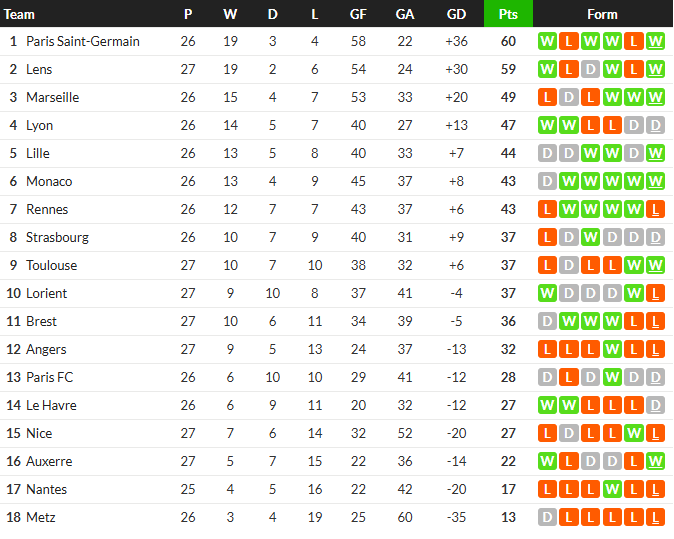Click Lorient's 37 points value
Viewport: 674px width, 539px height.
pos(508,293)
